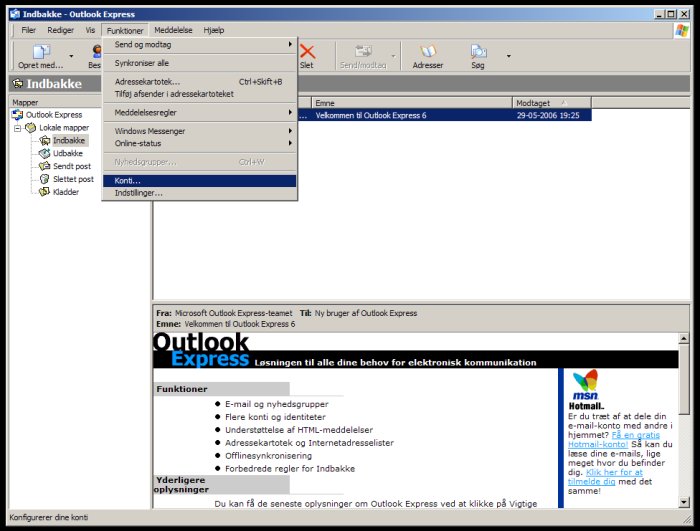Select the Slettet post folder
The image size is (700, 531).
coord(73,179)
